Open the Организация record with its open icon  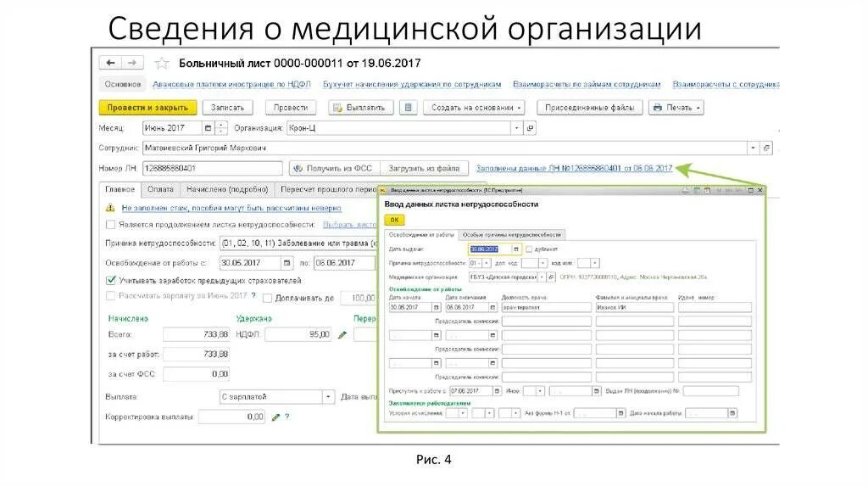tap(530, 128)
